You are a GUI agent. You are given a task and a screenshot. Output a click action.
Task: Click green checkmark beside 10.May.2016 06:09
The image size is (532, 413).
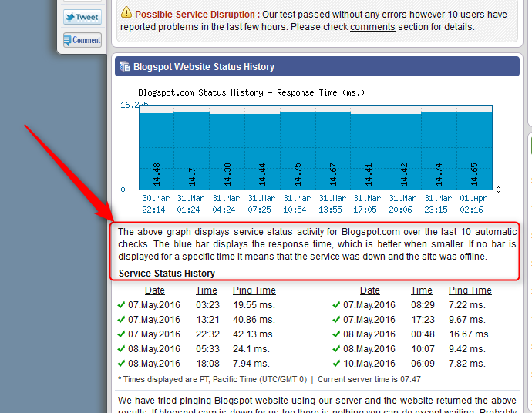click(336, 363)
